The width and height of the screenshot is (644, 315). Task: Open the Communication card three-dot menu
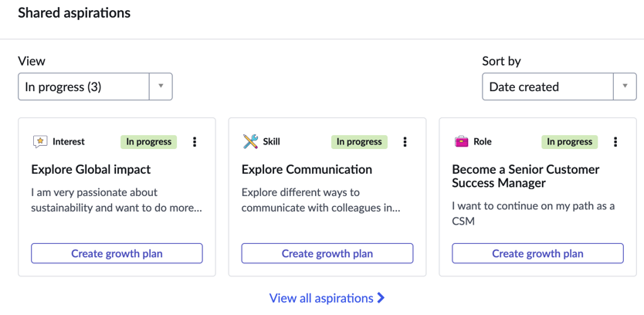[x=405, y=142]
